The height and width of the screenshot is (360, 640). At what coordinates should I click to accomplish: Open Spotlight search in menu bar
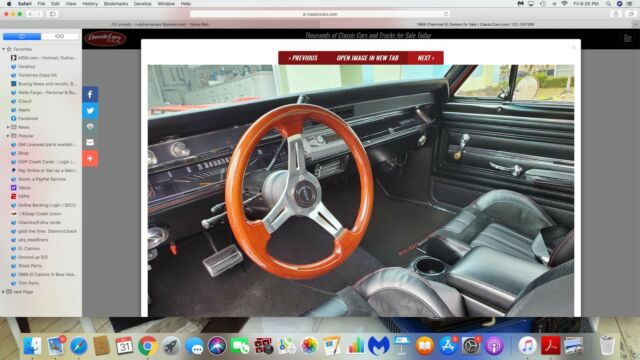pos(608,4)
